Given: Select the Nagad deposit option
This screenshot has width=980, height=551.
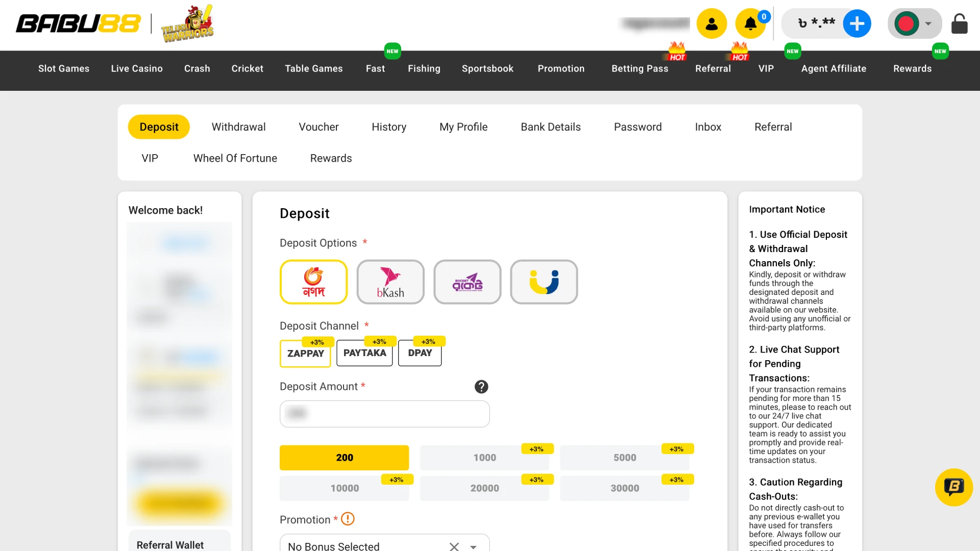Looking at the screenshot, I should click(313, 282).
